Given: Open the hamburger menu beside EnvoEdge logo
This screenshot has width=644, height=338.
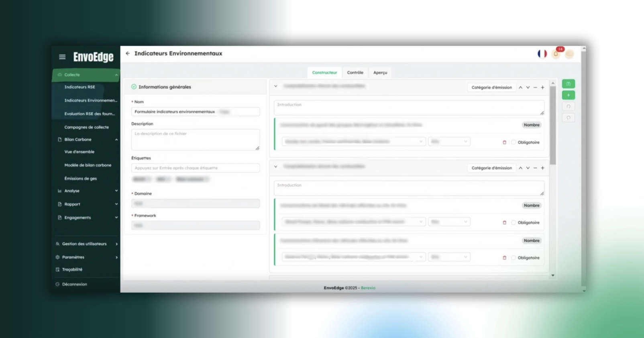Looking at the screenshot, I should [62, 57].
